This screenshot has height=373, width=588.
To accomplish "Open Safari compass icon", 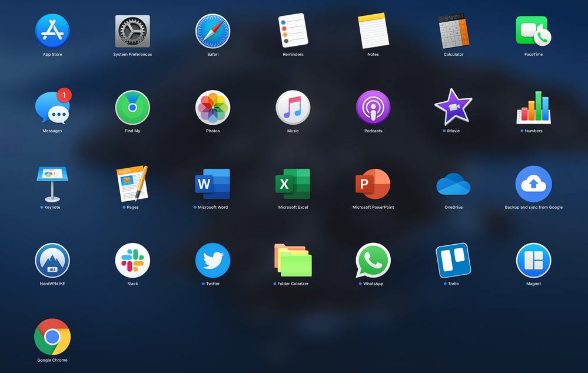I will pyautogui.click(x=212, y=31).
